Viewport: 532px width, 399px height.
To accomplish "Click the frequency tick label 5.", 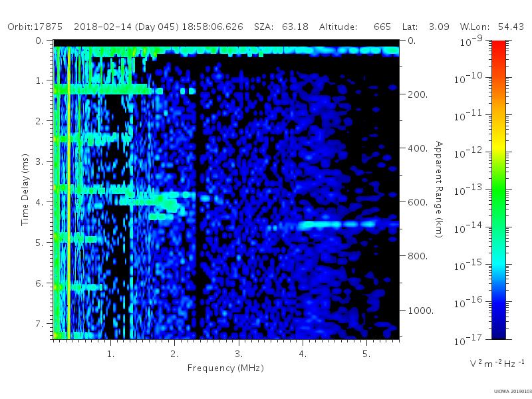I will pos(366,354).
